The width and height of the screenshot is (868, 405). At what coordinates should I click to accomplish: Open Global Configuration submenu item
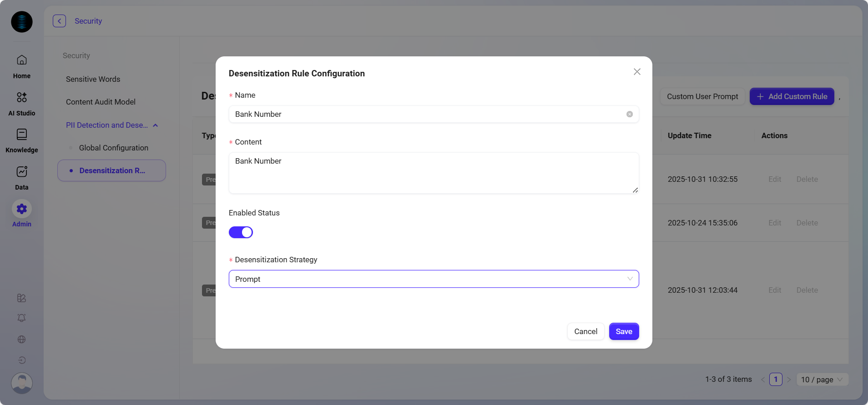113,148
